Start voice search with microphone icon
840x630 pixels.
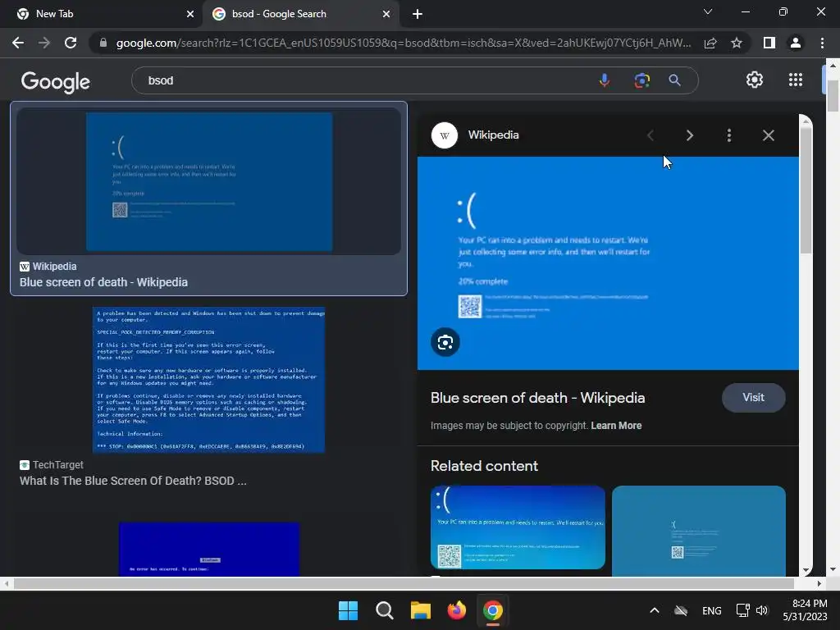point(605,80)
